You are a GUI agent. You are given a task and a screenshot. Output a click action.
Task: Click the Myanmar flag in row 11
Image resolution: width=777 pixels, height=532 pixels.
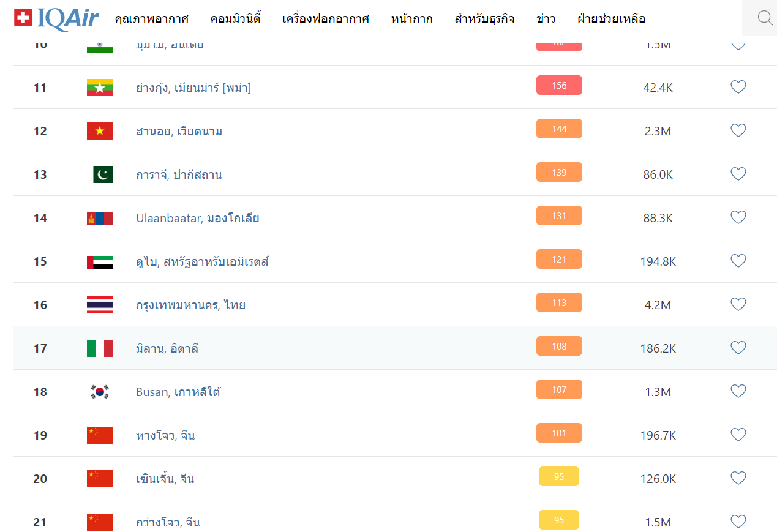coord(99,88)
